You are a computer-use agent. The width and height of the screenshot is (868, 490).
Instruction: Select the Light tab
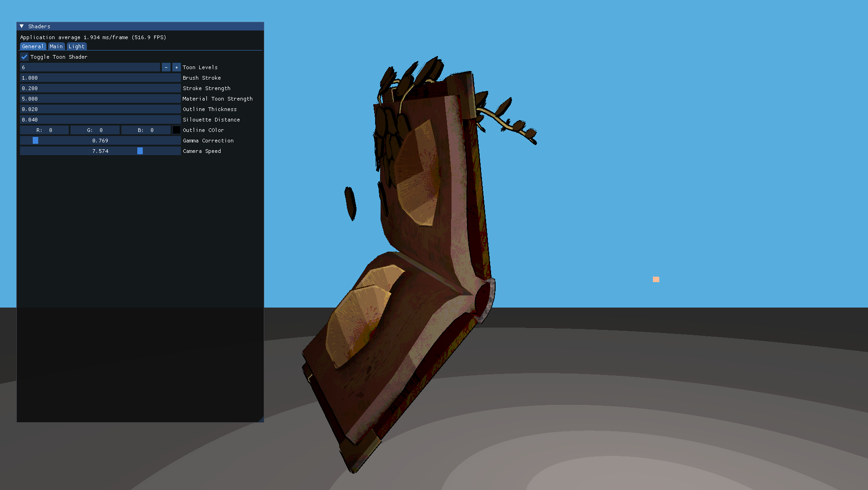76,46
